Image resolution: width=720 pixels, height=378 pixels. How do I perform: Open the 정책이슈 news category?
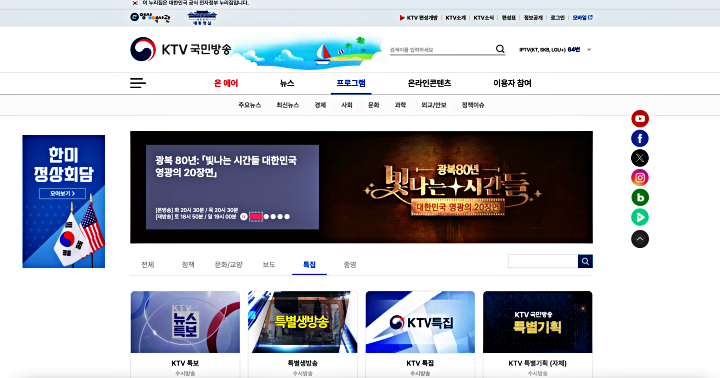pos(473,105)
